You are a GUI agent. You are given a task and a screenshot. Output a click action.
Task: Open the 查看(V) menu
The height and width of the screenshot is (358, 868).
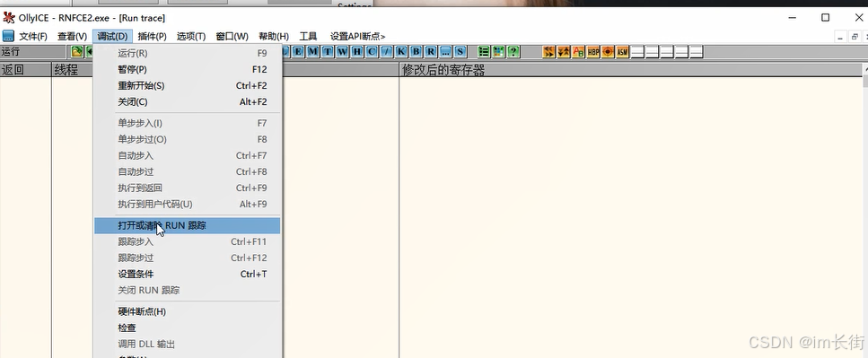click(x=72, y=37)
